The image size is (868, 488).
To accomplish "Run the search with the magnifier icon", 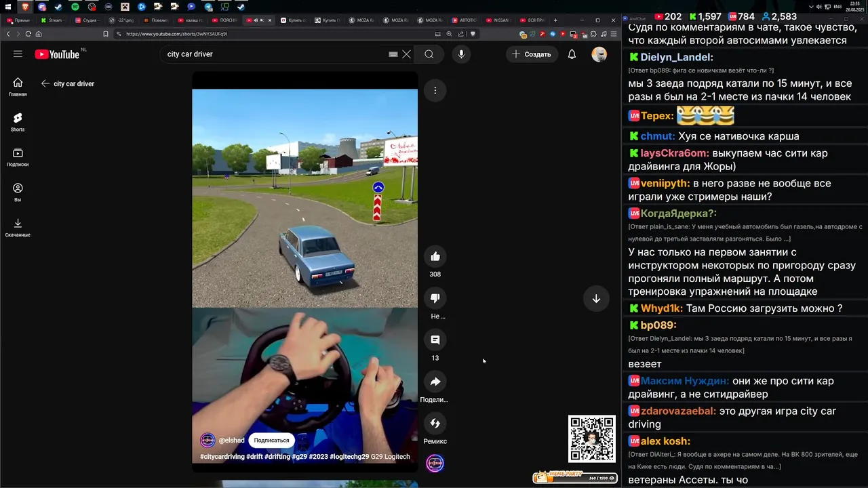I will point(429,54).
